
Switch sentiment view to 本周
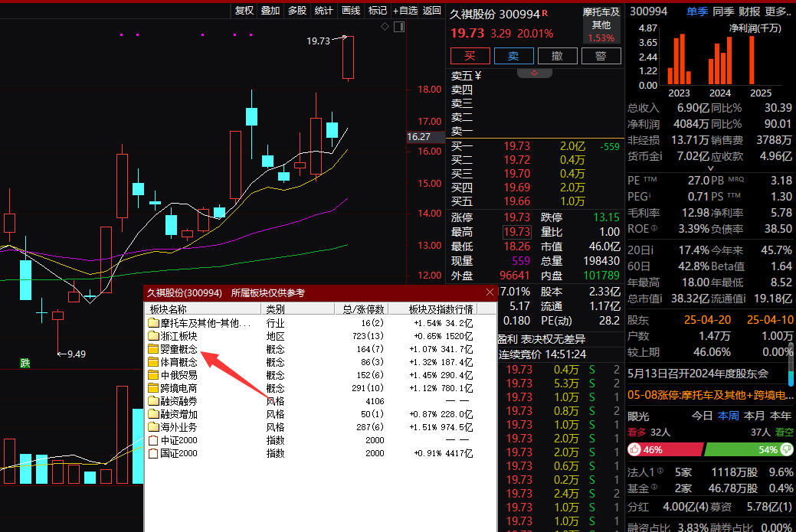(x=728, y=416)
